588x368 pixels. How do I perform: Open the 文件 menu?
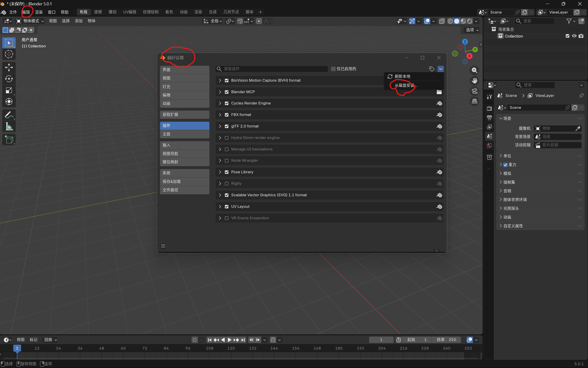(13, 12)
